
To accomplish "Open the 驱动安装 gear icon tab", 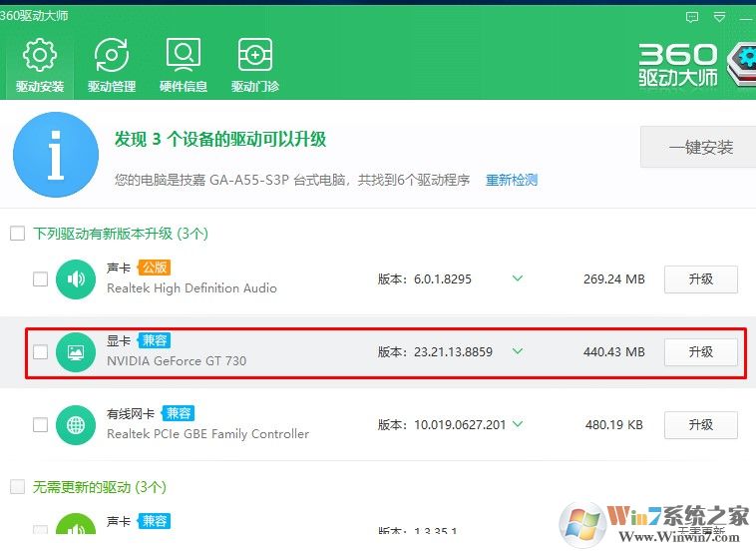I will [x=40, y=55].
